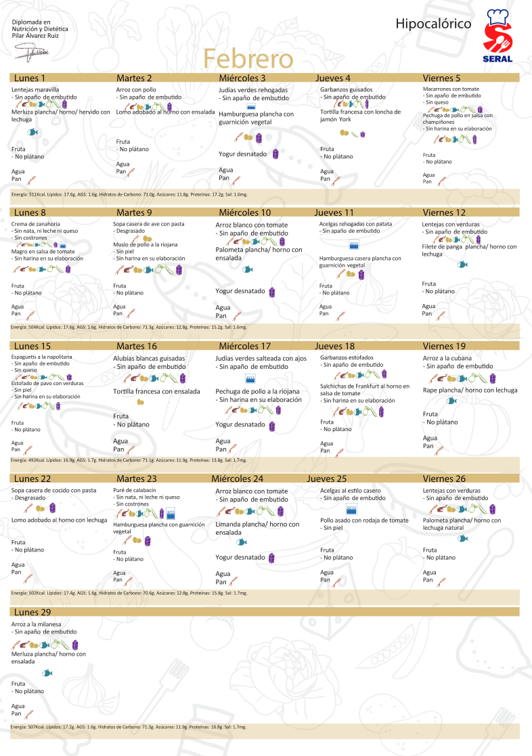This screenshot has width=532, height=756.
Task: Click the fish icon under Viernes 12 panga
Action: click(462, 265)
